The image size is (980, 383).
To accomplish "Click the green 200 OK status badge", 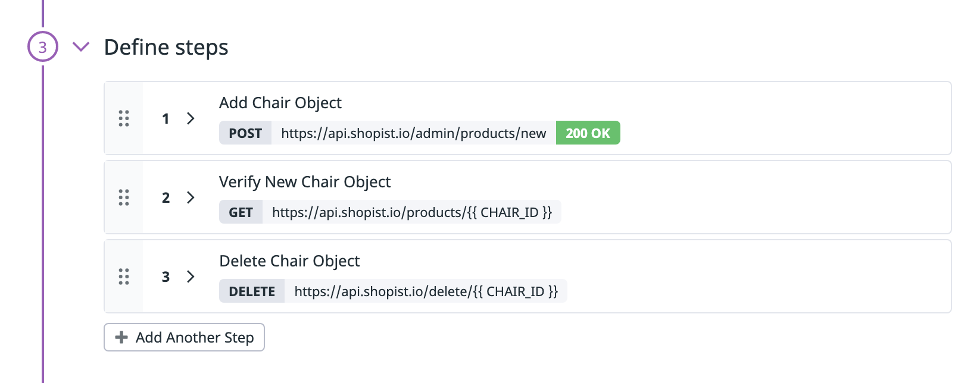I will coord(588,133).
